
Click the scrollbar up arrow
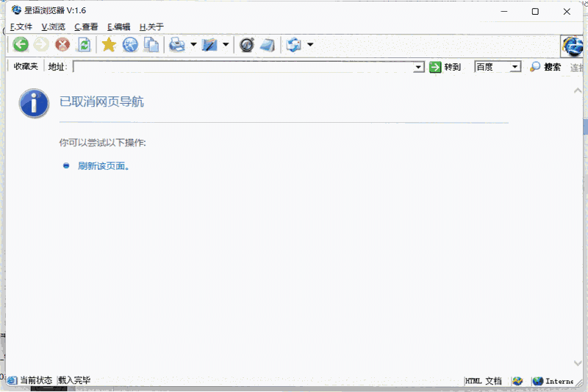(x=578, y=90)
